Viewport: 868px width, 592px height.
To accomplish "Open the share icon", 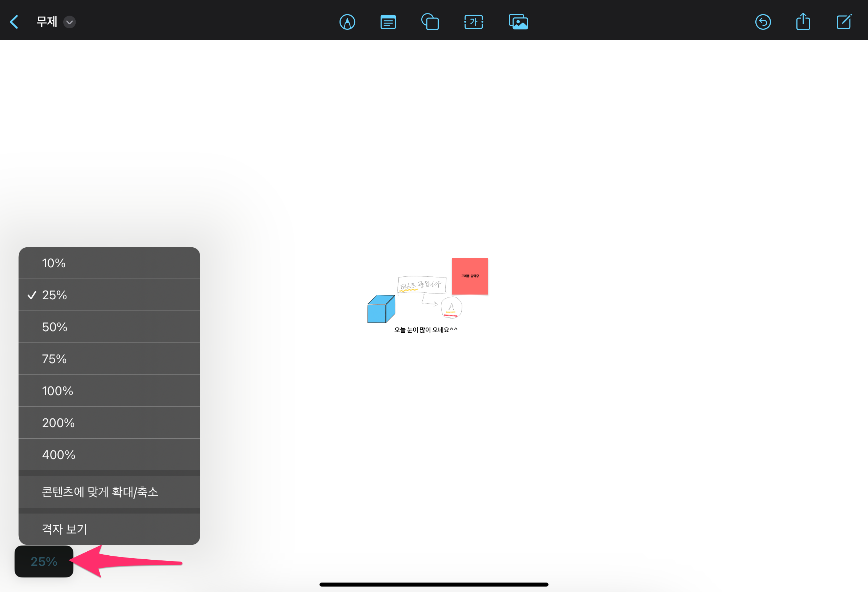I will [803, 22].
